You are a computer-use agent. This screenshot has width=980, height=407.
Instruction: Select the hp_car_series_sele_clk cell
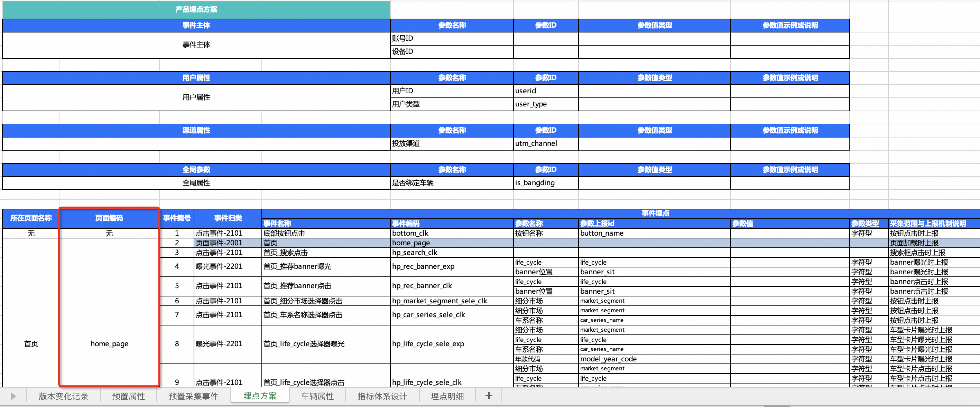[x=452, y=315]
